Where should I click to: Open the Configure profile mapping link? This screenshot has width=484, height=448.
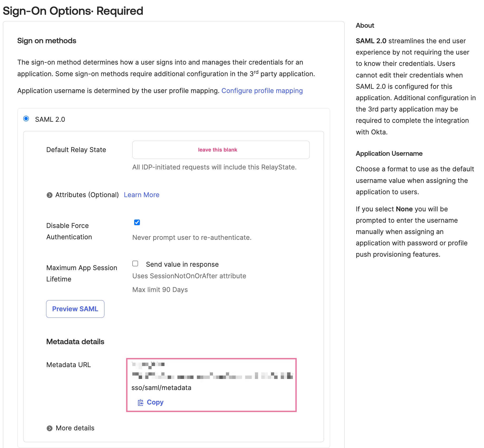pos(262,91)
